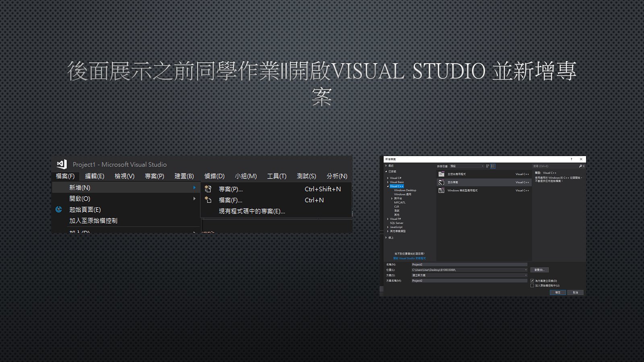
Task: Expand the Visual Basic tree node
Action: (388, 182)
